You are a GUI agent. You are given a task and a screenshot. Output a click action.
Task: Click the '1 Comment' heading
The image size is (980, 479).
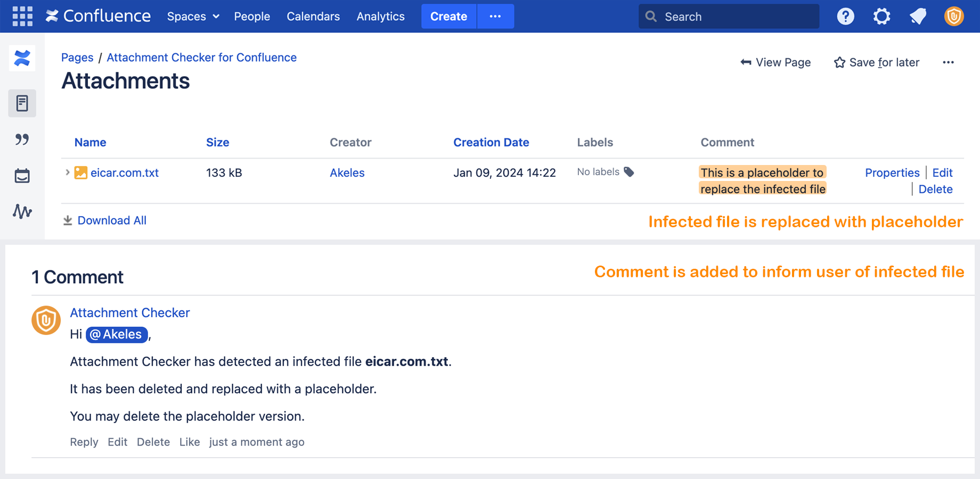coord(78,277)
